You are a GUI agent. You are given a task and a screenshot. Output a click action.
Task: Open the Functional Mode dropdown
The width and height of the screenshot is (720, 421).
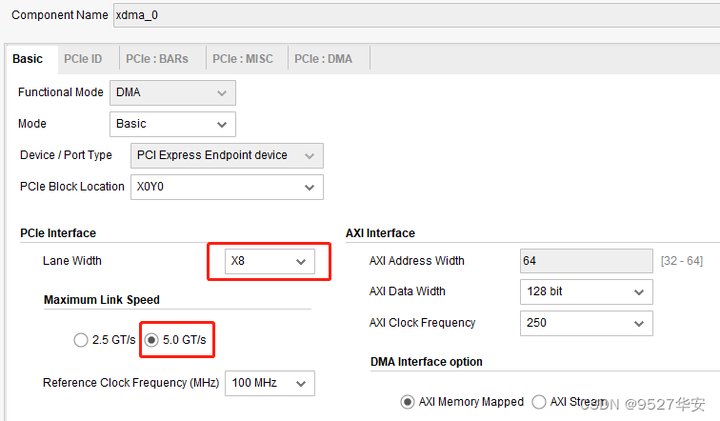coord(172,93)
